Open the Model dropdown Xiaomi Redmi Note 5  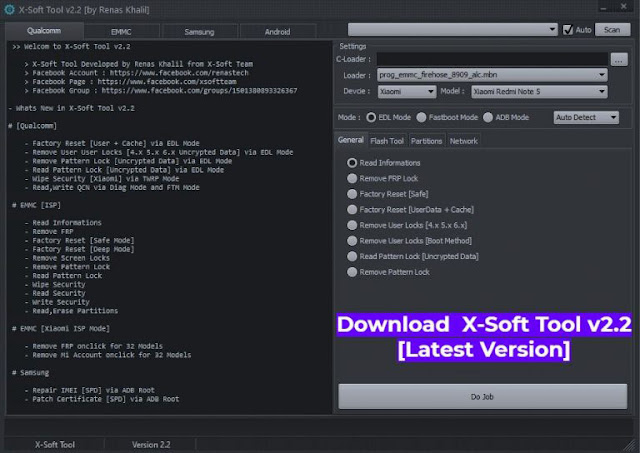[x=539, y=91]
